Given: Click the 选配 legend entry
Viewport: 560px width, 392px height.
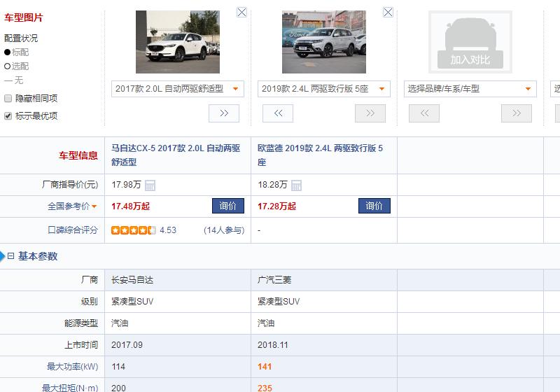Looking at the screenshot, I should point(16,66).
